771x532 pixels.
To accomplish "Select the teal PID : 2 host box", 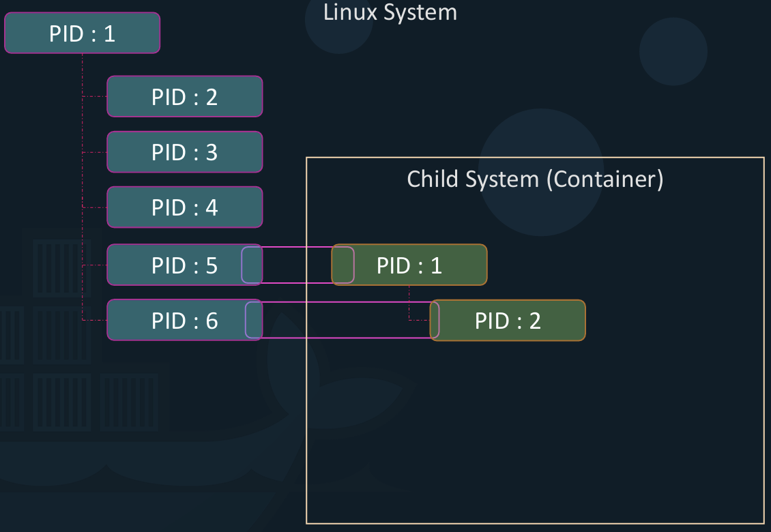I will pos(184,97).
